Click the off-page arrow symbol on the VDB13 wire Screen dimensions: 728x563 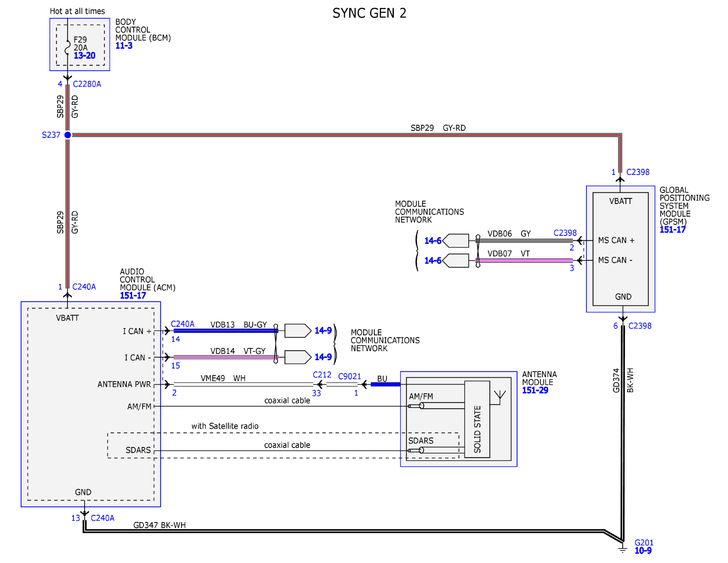point(298,331)
